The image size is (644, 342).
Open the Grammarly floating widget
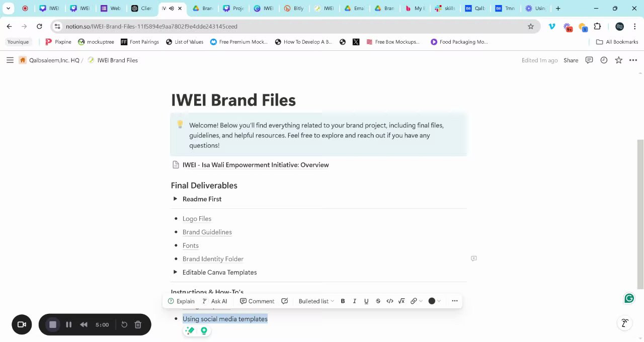pos(629,299)
